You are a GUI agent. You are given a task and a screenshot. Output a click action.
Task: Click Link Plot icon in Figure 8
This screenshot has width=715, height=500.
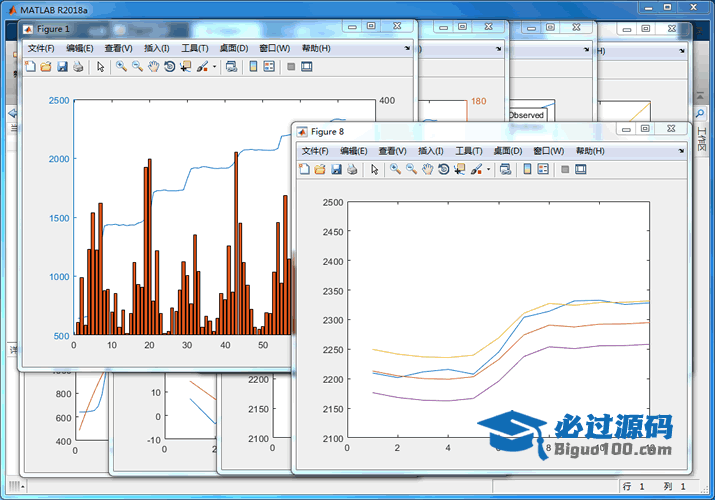point(505,169)
